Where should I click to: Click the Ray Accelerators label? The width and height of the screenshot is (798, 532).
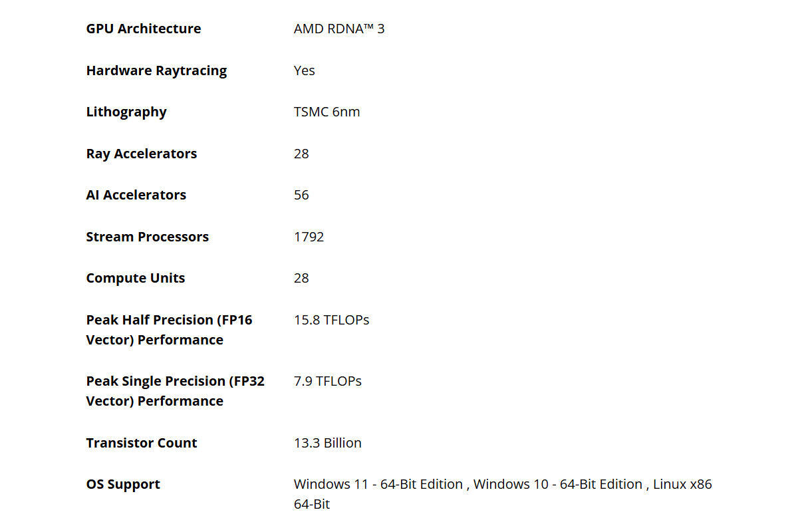[x=142, y=154]
